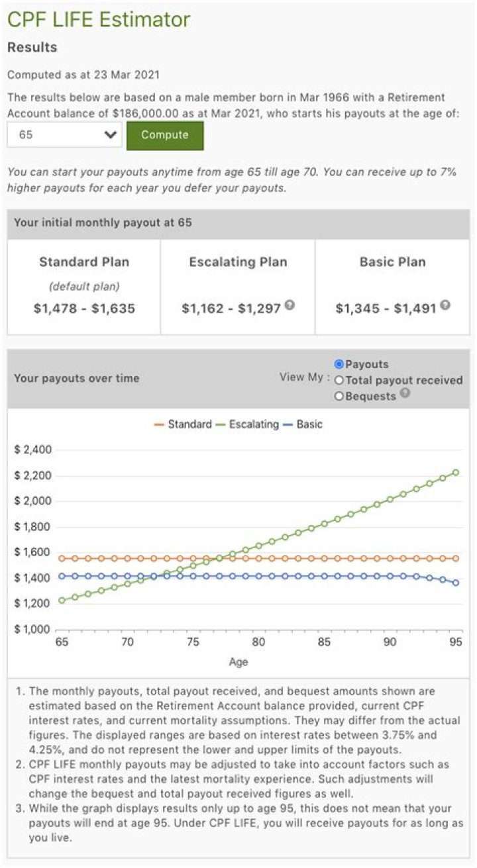Image resolution: width=477 pixels, height=868 pixels.
Task: Click the first Escalating data point at age 65
Action: (x=60, y=601)
